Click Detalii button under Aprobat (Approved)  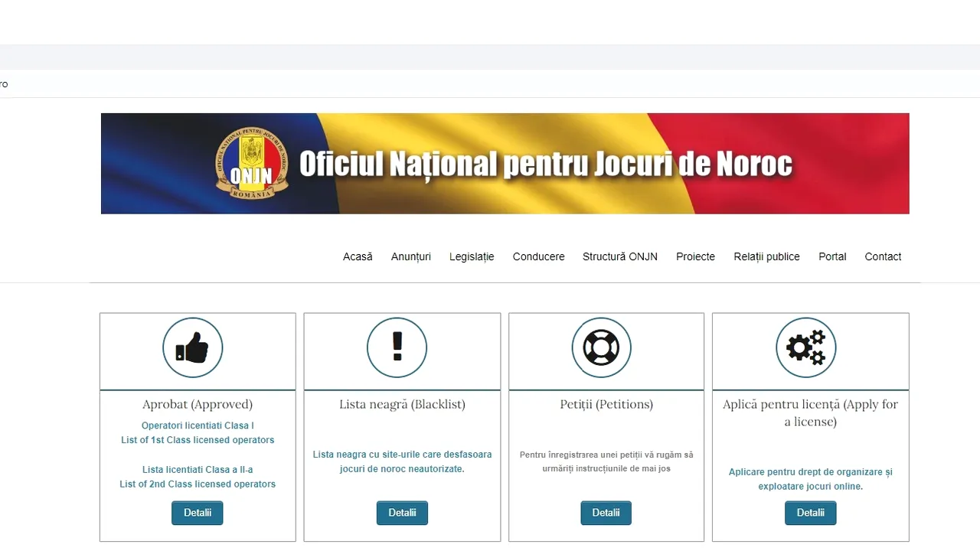coord(197,513)
